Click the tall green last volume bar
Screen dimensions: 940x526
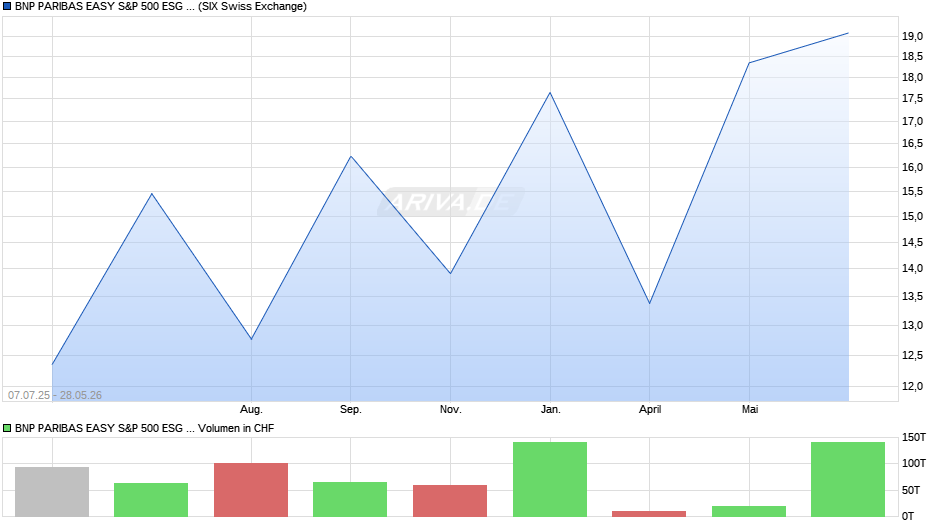point(848,479)
